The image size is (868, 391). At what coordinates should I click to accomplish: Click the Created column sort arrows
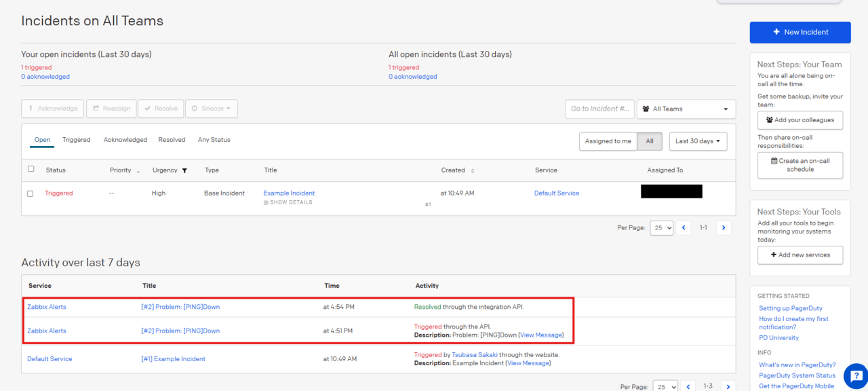(473, 170)
